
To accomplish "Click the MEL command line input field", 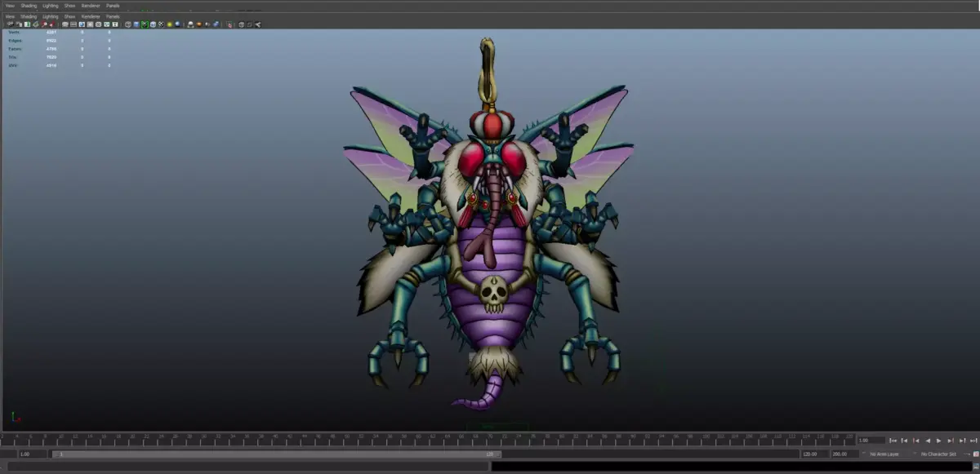I will coord(247,467).
